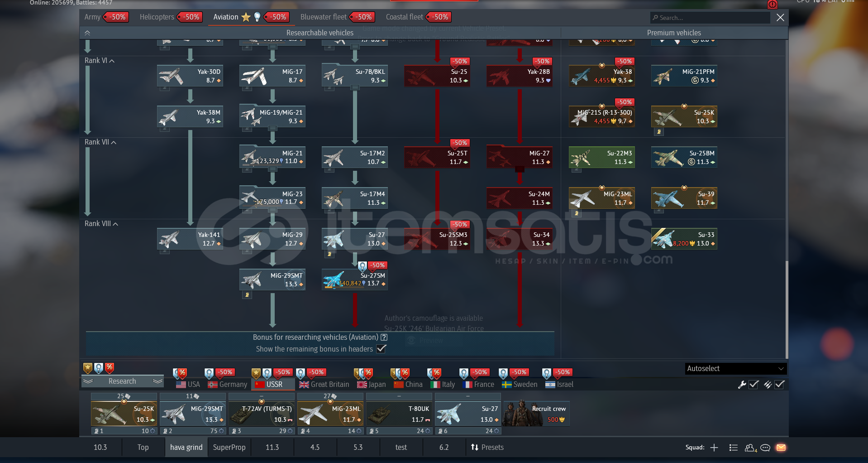Close the research tree window
The image size is (868, 463).
[780, 18]
